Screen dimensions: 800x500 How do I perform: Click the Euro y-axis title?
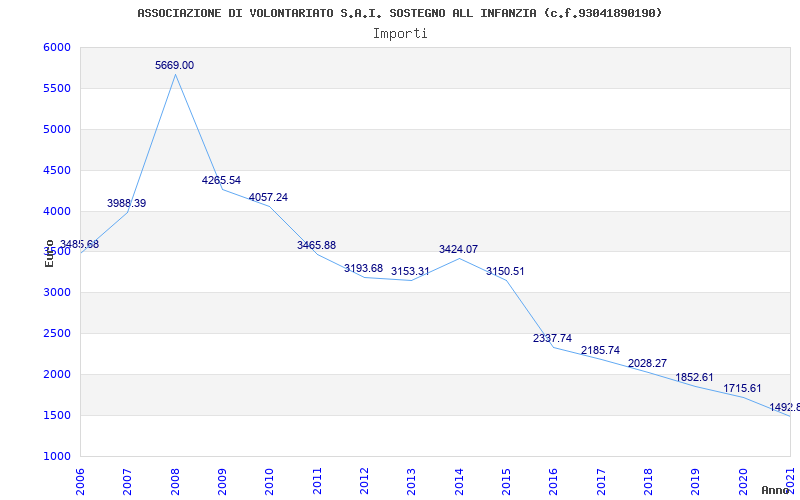(x=49, y=253)
